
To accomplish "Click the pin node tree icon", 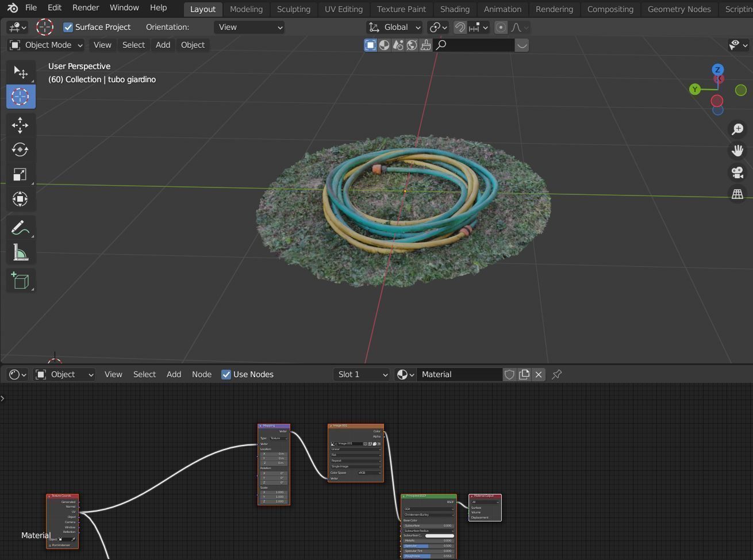I will (x=556, y=374).
